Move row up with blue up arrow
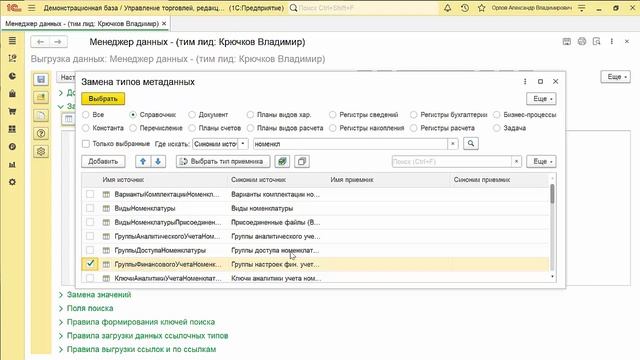 (x=143, y=162)
